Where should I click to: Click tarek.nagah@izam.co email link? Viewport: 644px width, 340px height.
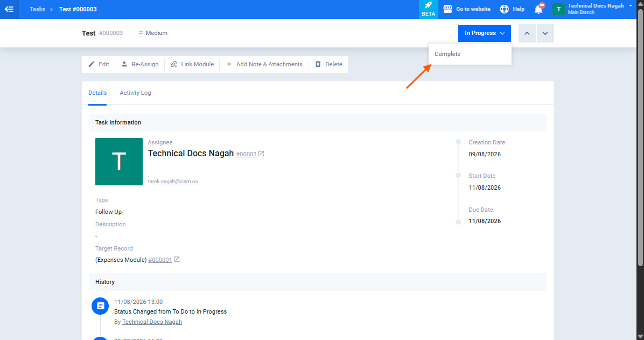click(x=172, y=181)
